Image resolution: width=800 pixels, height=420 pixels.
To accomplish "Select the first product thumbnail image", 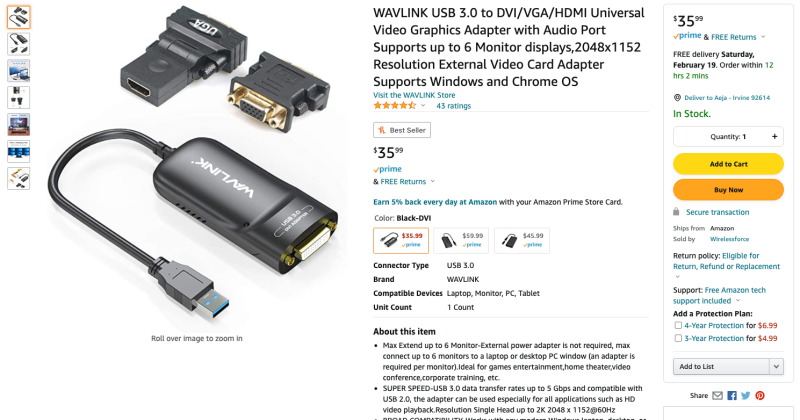I will click(x=19, y=17).
